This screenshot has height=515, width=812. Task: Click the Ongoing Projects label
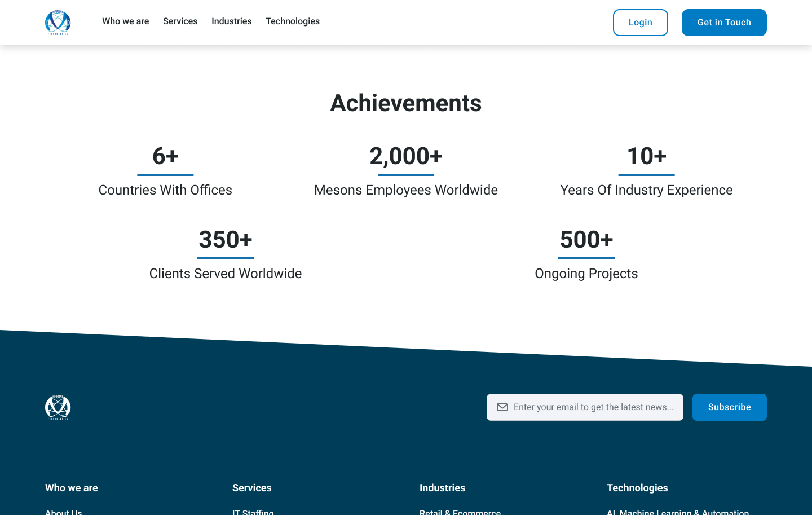pyautogui.click(x=586, y=274)
